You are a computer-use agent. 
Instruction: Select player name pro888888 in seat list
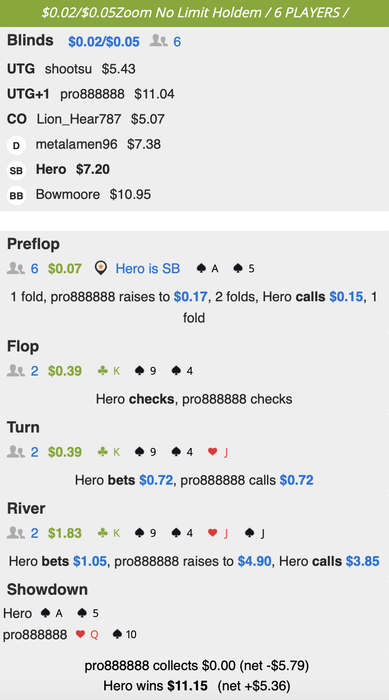(x=93, y=94)
